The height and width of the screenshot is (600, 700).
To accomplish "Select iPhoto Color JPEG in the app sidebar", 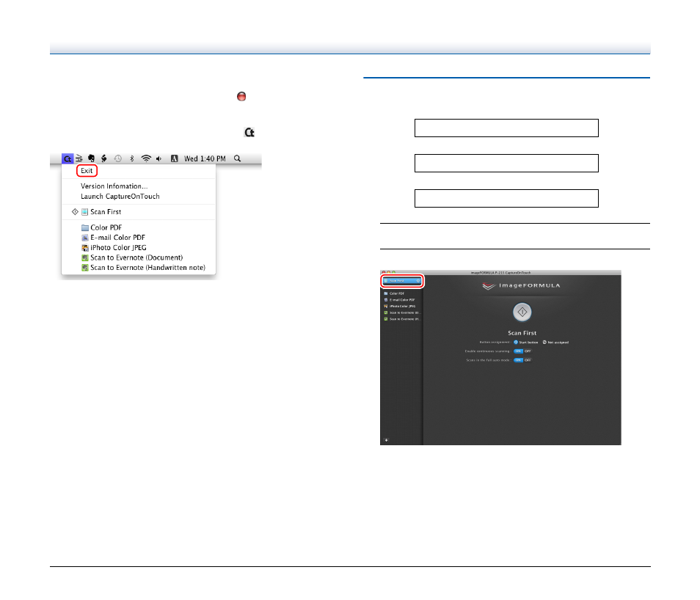I will (400, 307).
